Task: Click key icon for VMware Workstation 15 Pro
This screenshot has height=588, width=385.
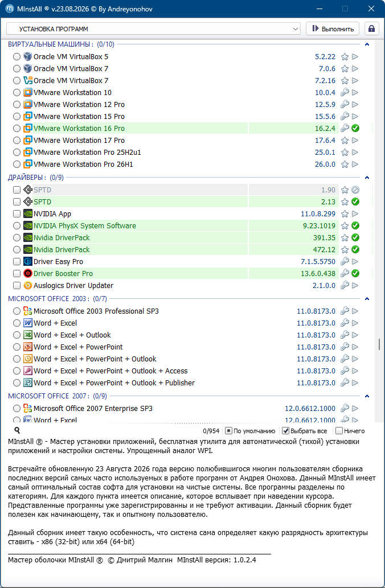Action: tap(345, 116)
